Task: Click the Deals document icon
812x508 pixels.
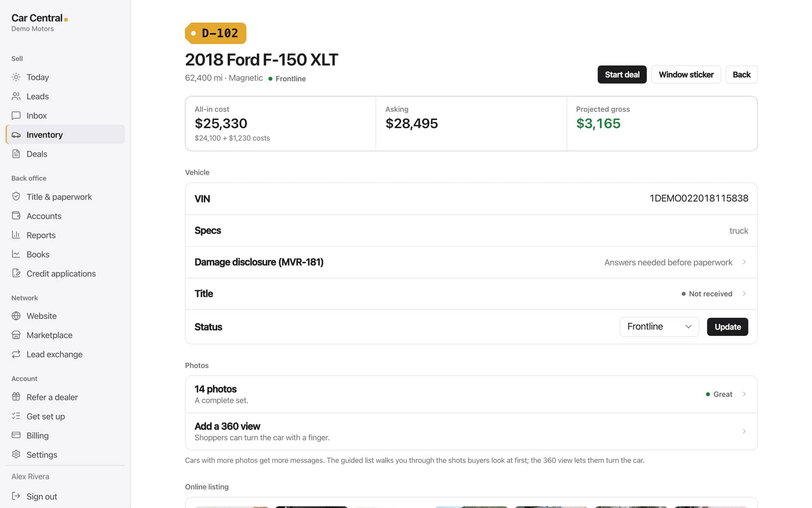Action: tap(16, 154)
